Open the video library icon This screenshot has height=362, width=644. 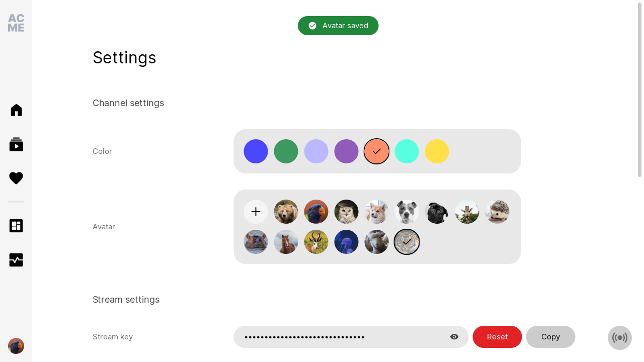coord(16,144)
